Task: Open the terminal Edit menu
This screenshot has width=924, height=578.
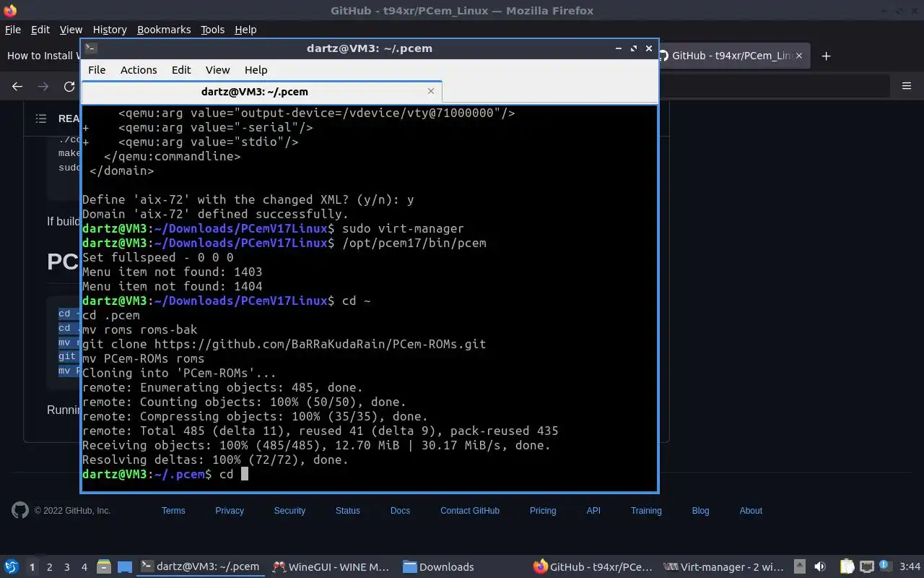Action: coord(181,70)
